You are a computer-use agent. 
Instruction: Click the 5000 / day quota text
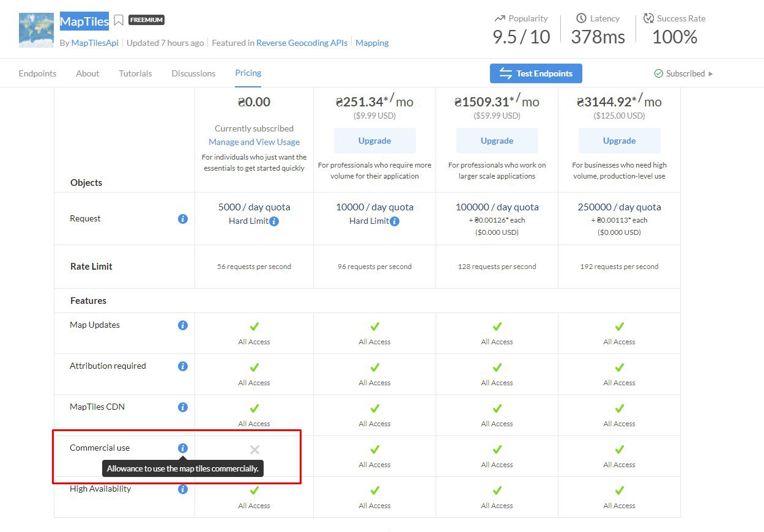click(x=254, y=207)
